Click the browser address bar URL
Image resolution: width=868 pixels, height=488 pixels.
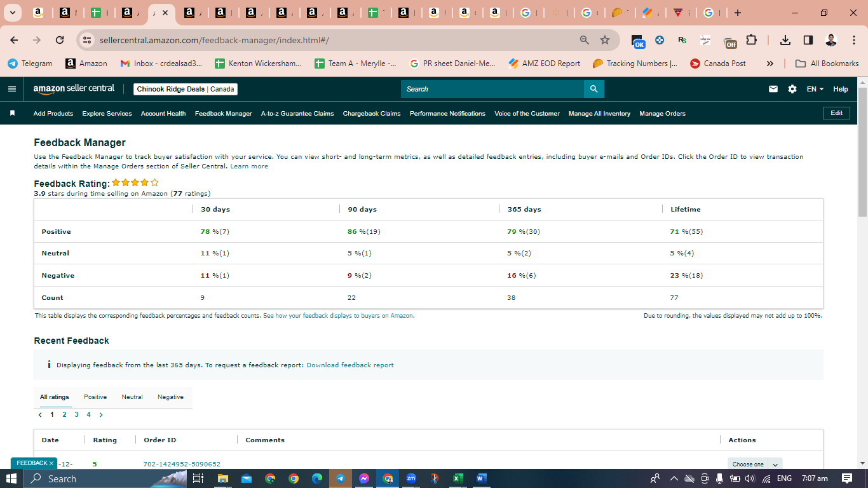214,40
